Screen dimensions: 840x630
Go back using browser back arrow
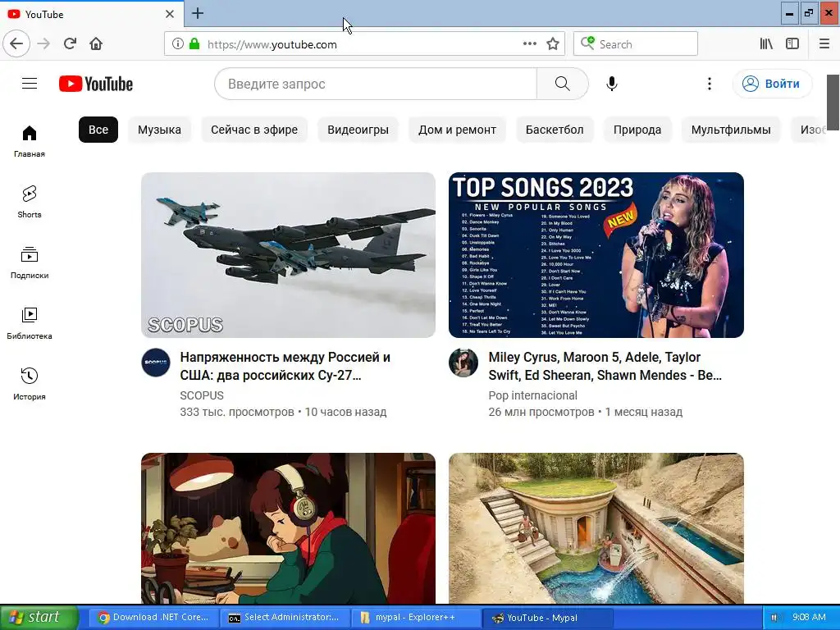[x=16, y=44]
